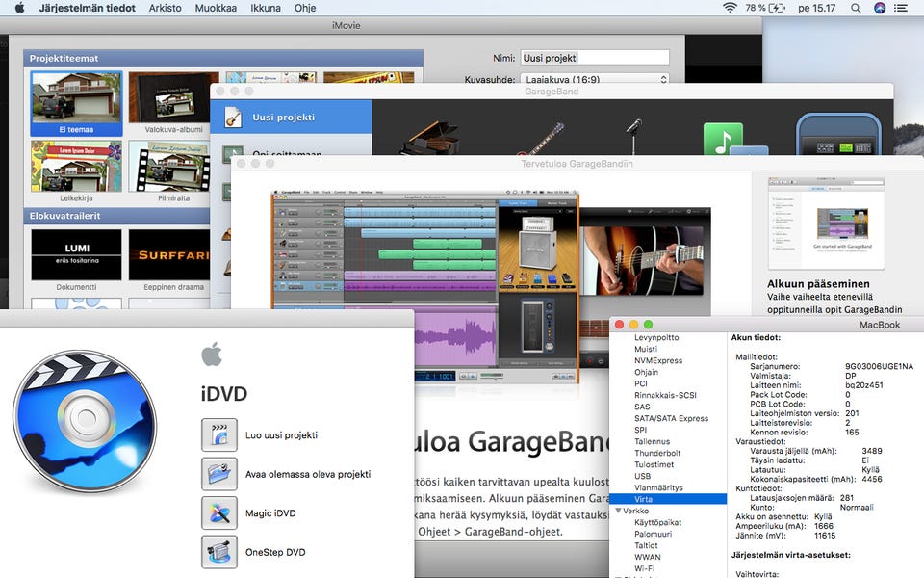Click the Nimi project name field

tap(595, 58)
